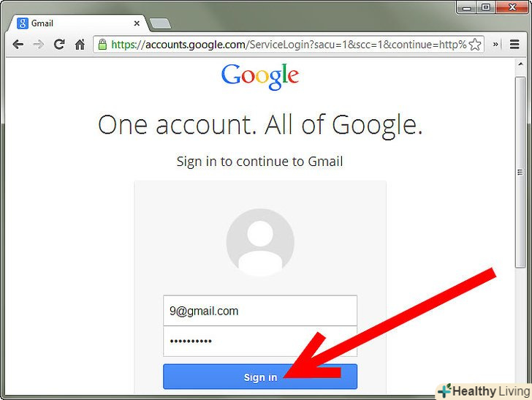Open the browser home page icon
This screenshot has height=400, width=532.
click(x=80, y=45)
